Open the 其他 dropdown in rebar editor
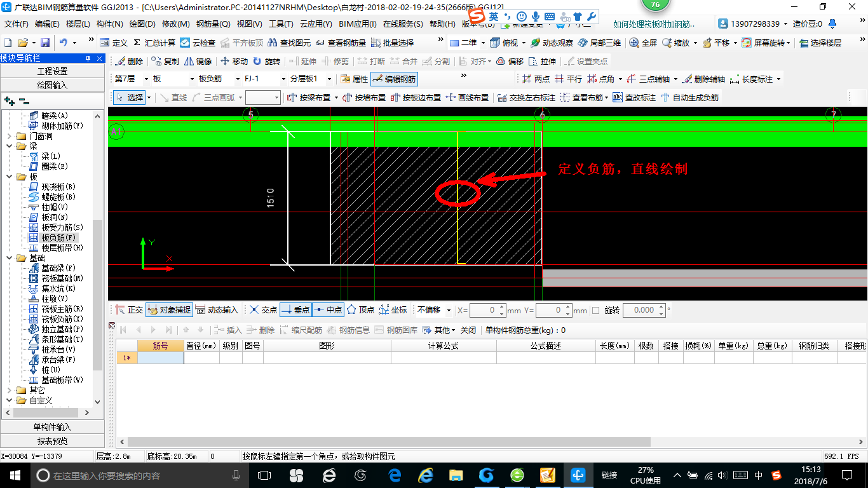 (x=440, y=330)
